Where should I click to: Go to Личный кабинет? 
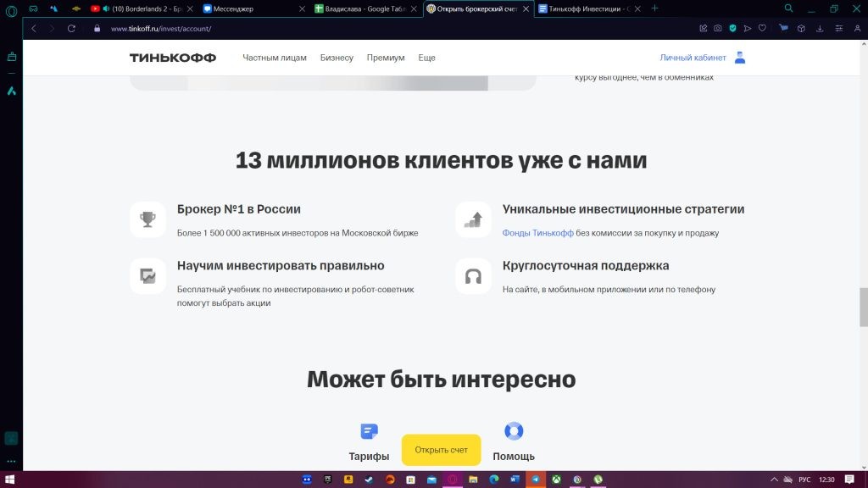(693, 58)
